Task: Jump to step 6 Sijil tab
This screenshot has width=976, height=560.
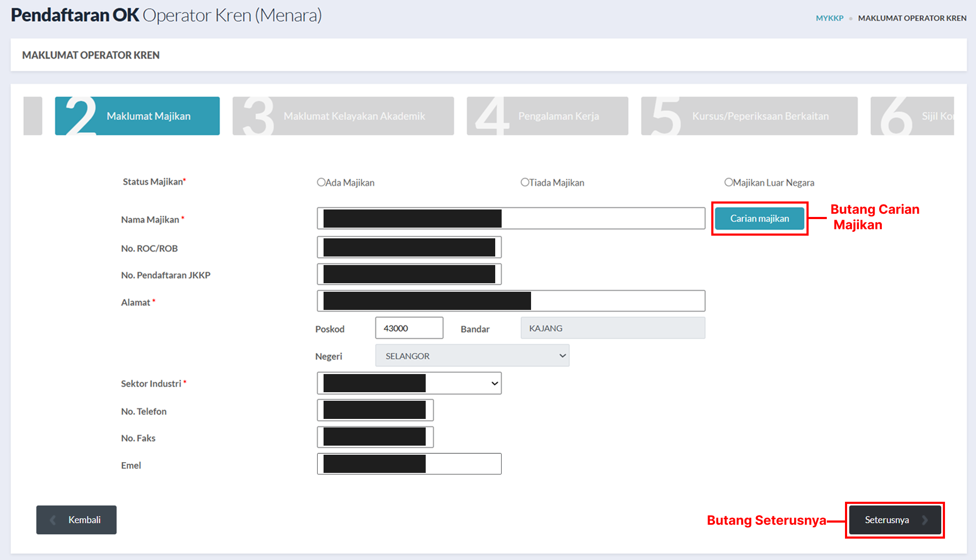Action: tap(912, 116)
